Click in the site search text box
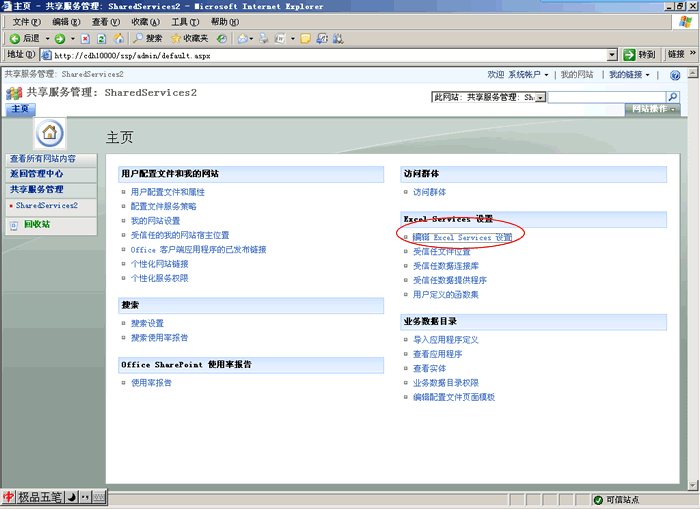The height and width of the screenshot is (509, 700). point(607,97)
